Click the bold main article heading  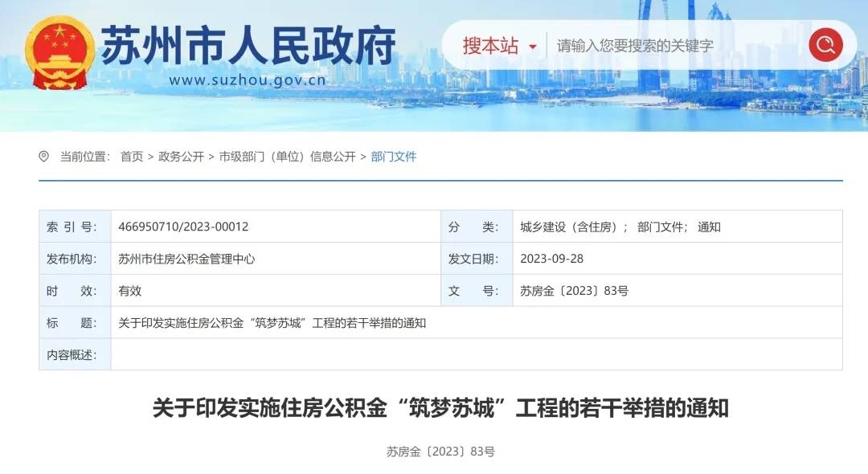click(440, 408)
